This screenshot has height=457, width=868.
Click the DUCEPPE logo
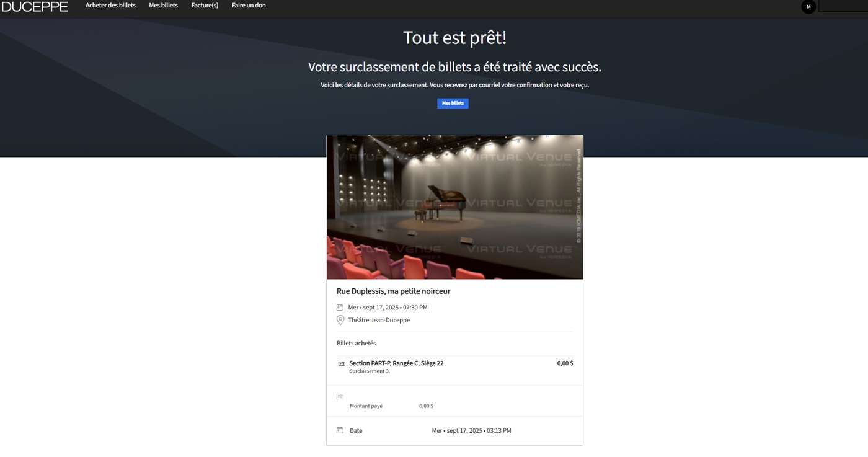[x=35, y=6]
